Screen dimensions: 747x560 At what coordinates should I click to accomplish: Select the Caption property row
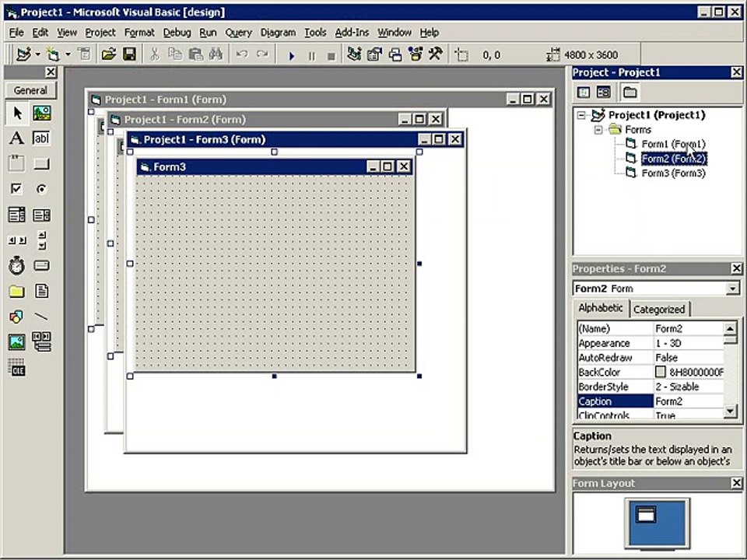tap(651, 401)
